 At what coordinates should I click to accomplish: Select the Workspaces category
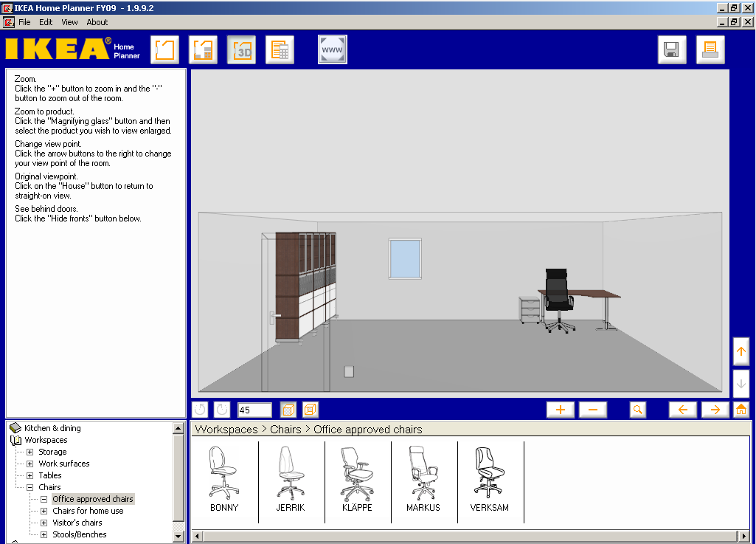coord(46,440)
